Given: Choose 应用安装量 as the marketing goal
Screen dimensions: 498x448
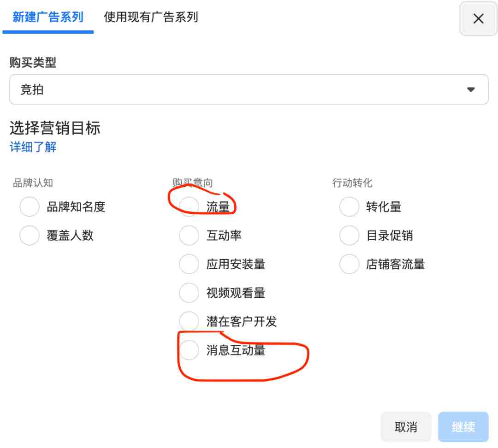Looking at the screenshot, I should pos(189,264).
